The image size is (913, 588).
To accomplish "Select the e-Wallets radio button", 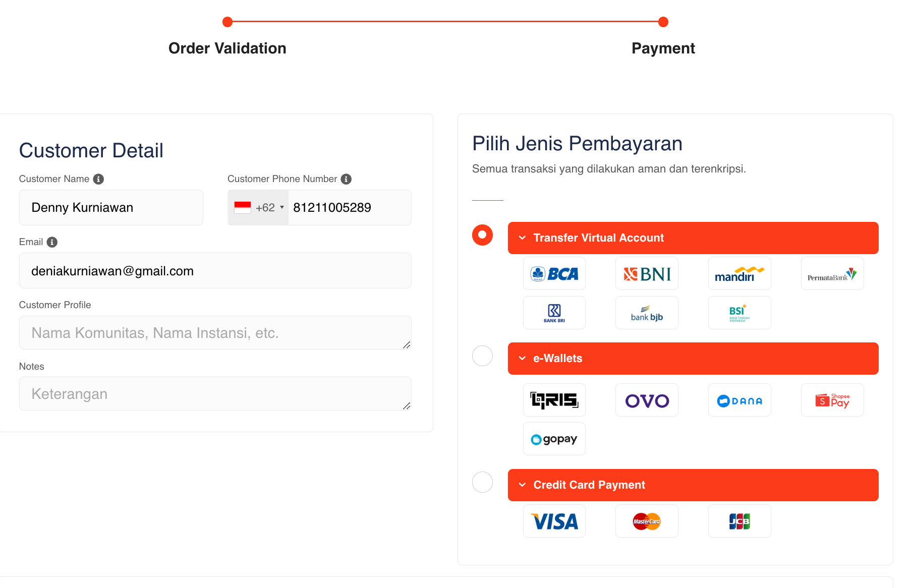I will tap(482, 356).
